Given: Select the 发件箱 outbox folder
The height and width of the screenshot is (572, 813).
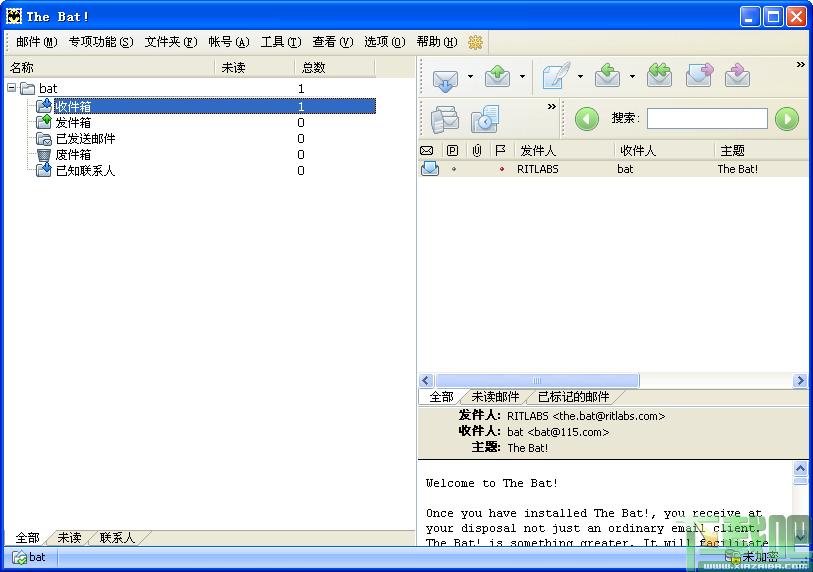Looking at the screenshot, I should click(x=73, y=123).
